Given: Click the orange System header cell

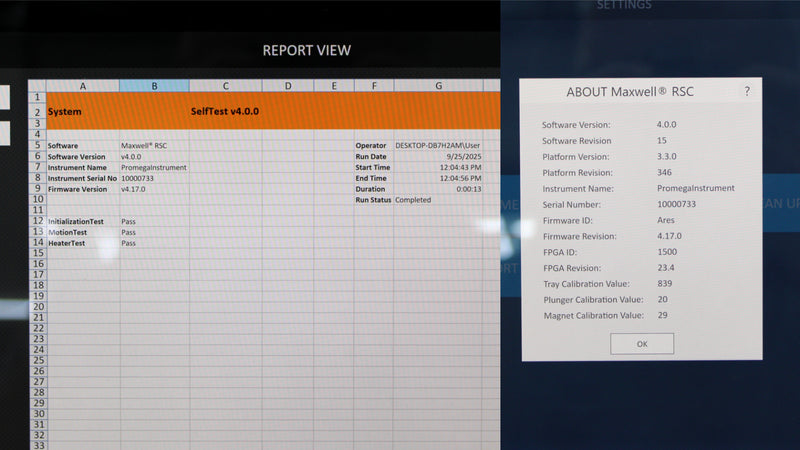Looking at the screenshot, I should (82, 112).
